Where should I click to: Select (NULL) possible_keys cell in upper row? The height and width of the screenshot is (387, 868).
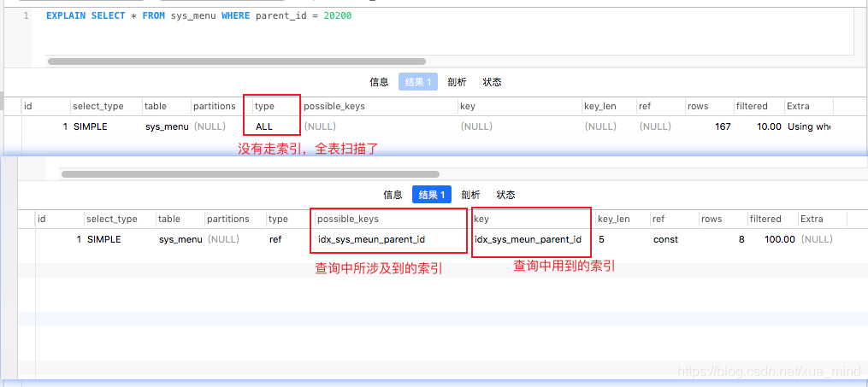pyautogui.click(x=321, y=126)
